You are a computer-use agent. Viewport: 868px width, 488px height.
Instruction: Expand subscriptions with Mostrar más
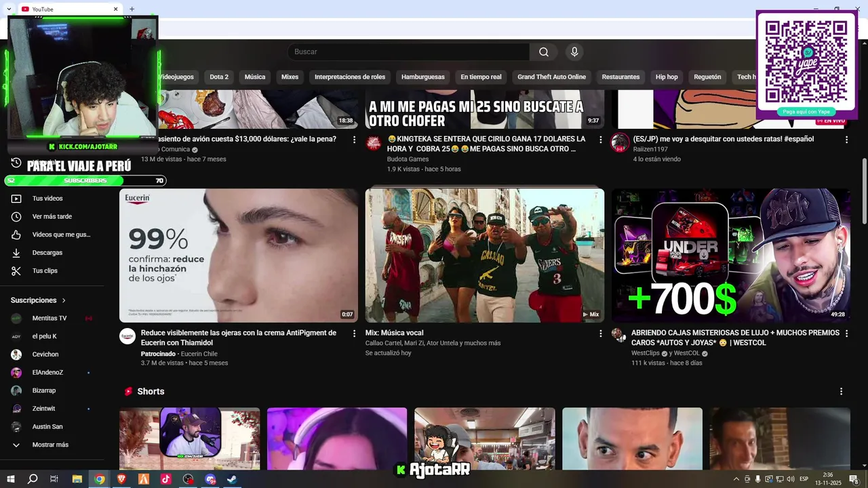point(52,445)
